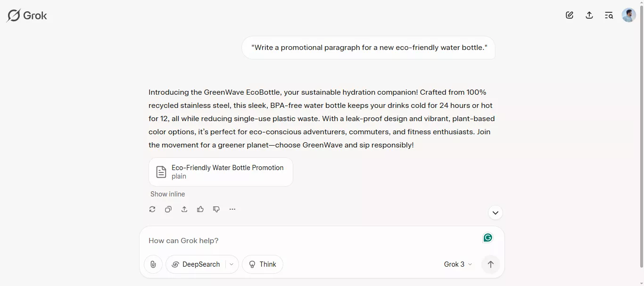This screenshot has height=286, width=644.
Task: Open more options ellipsis menu
Action: (x=232, y=209)
